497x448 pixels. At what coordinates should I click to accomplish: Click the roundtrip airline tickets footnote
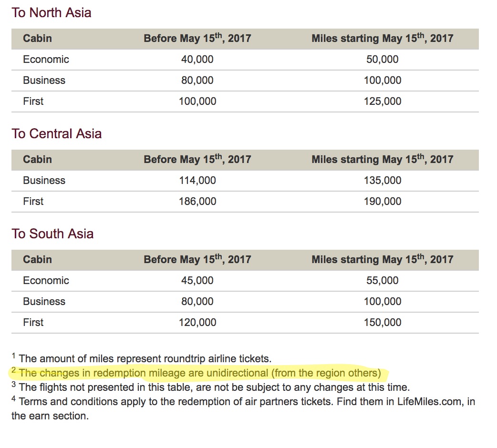pos(142,358)
